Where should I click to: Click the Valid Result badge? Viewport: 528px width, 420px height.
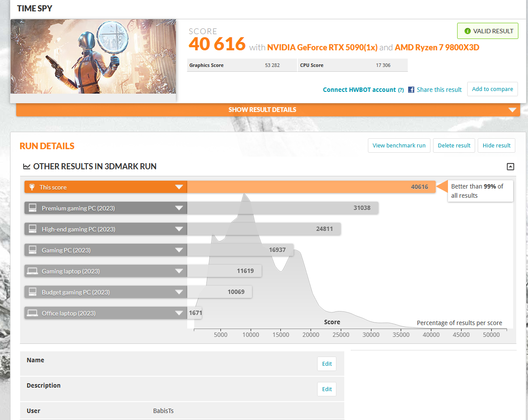tap(488, 31)
